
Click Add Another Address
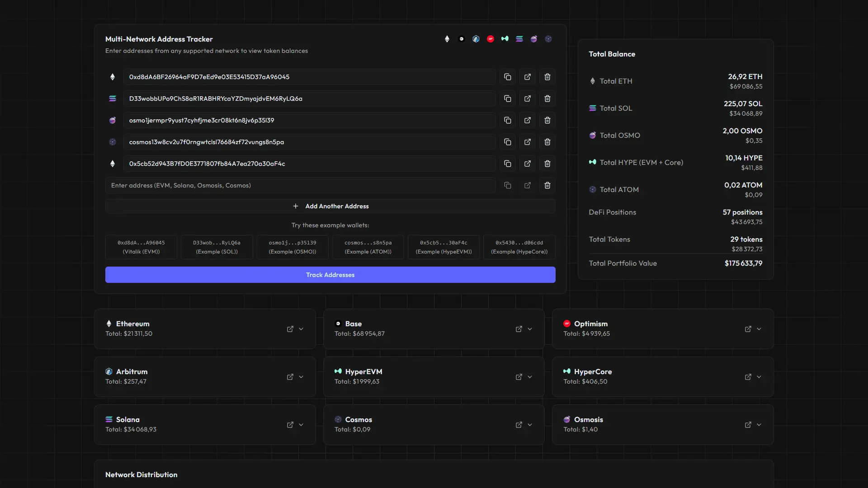pos(330,206)
